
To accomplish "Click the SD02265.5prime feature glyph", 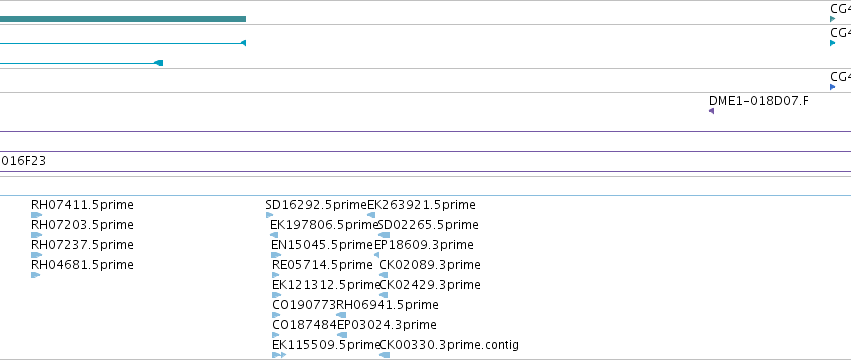I will click(x=384, y=235).
